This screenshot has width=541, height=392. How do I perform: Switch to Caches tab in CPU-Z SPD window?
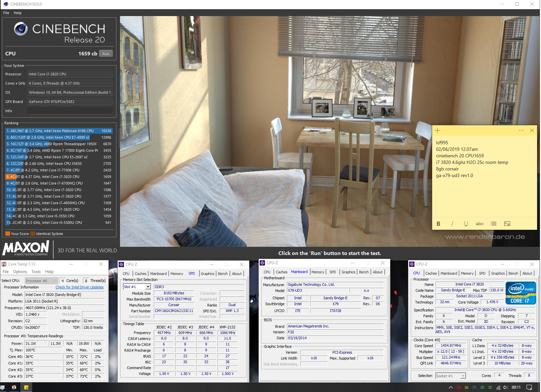point(141,274)
